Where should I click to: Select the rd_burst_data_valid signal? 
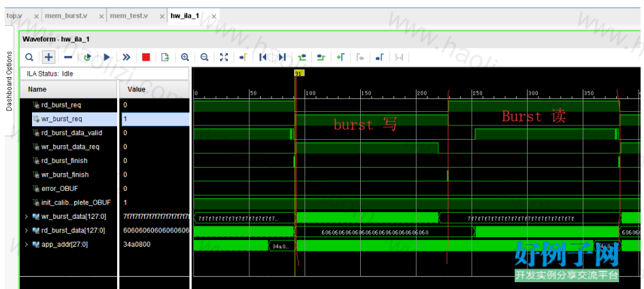[x=72, y=133]
